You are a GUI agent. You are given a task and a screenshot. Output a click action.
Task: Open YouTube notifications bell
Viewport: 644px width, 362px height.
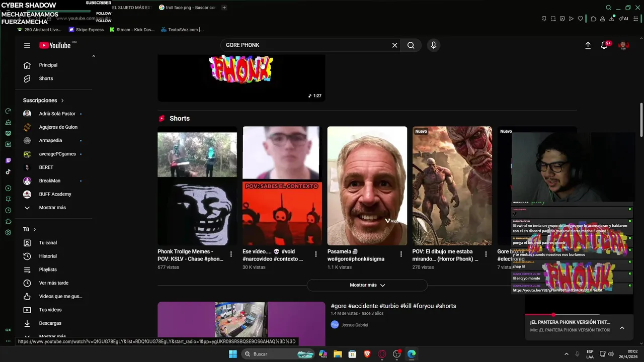tap(604, 45)
